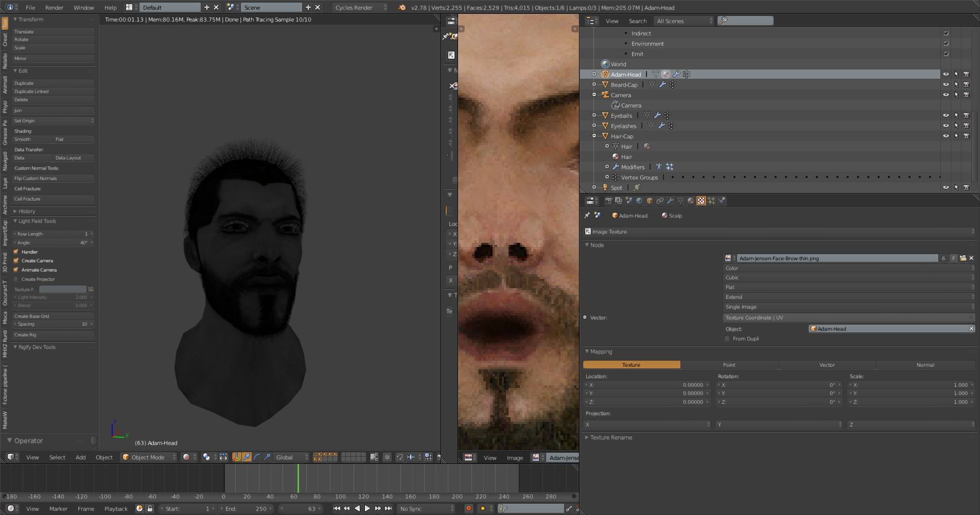This screenshot has width=980, height=515.
Task: Open the Texture checkerboard tab
Action: [701, 201]
